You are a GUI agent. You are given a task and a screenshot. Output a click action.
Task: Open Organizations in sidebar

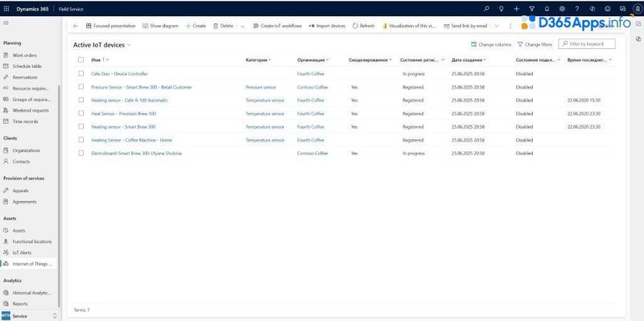(27, 150)
